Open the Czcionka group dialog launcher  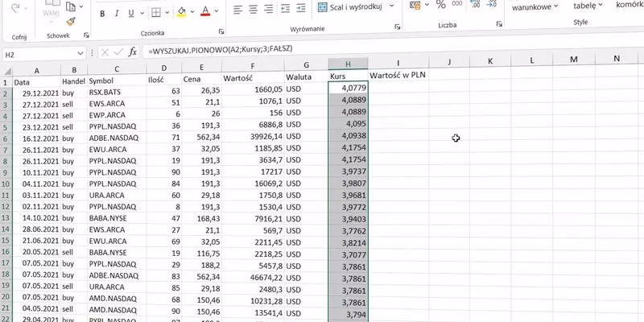(x=221, y=31)
